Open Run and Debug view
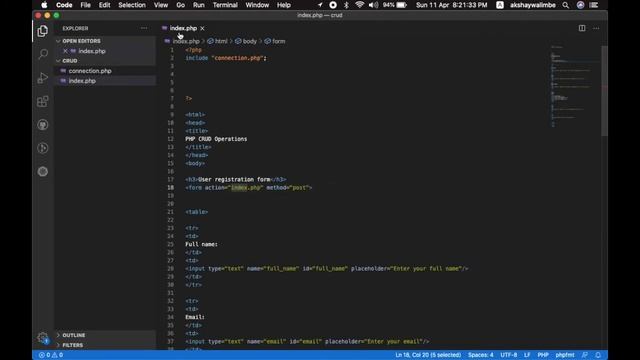The width and height of the screenshot is (640, 360). click(42, 78)
